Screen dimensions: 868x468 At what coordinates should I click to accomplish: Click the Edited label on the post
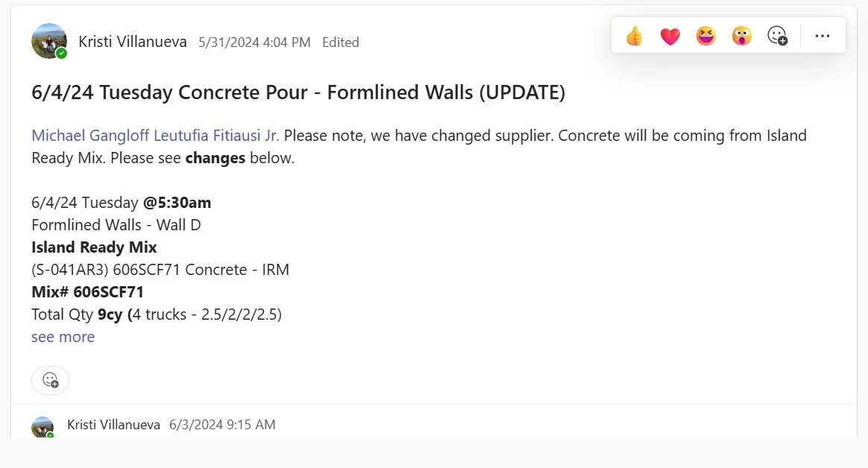pos(341,42)
